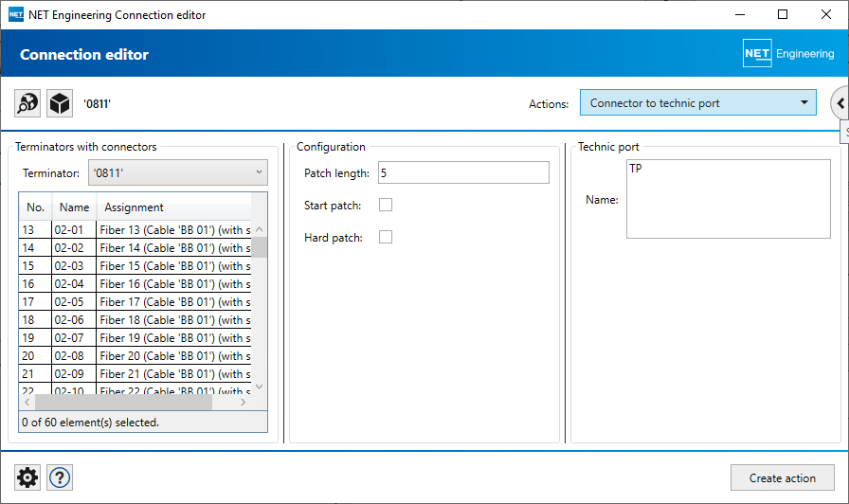The height and width of the screenshot is (504, 849).
Task: Click the horizontal scrollbar right arrow
Action: tap(244, 403)
